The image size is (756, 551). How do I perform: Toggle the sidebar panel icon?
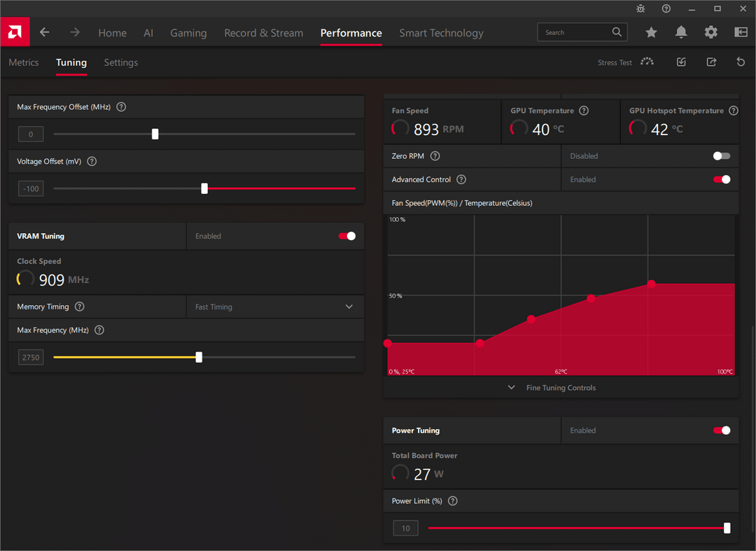[x=741, y=32]
